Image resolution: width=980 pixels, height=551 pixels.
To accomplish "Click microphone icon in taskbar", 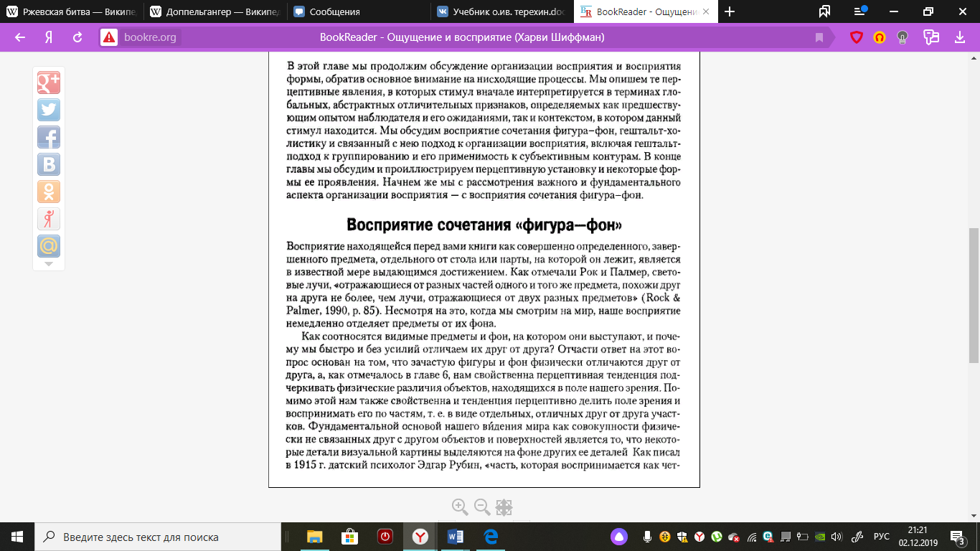I will click(x=647, y=537).
